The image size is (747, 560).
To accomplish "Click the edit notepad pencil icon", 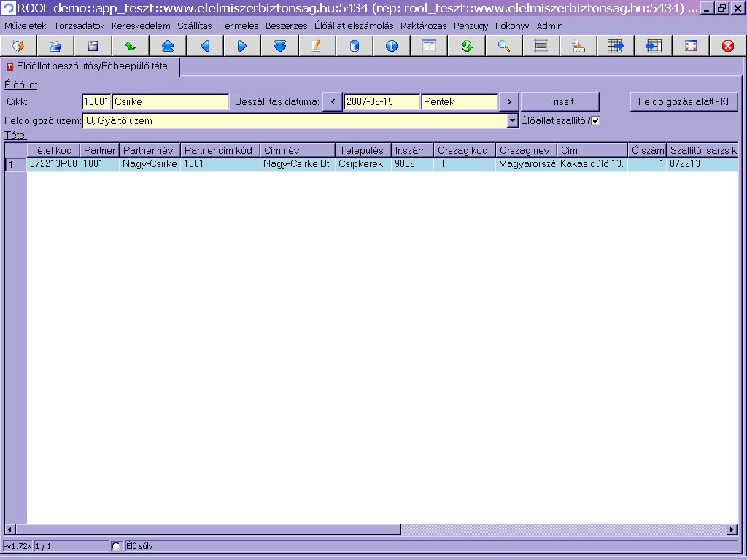I will pyautogui.click(x=317, y=46).
